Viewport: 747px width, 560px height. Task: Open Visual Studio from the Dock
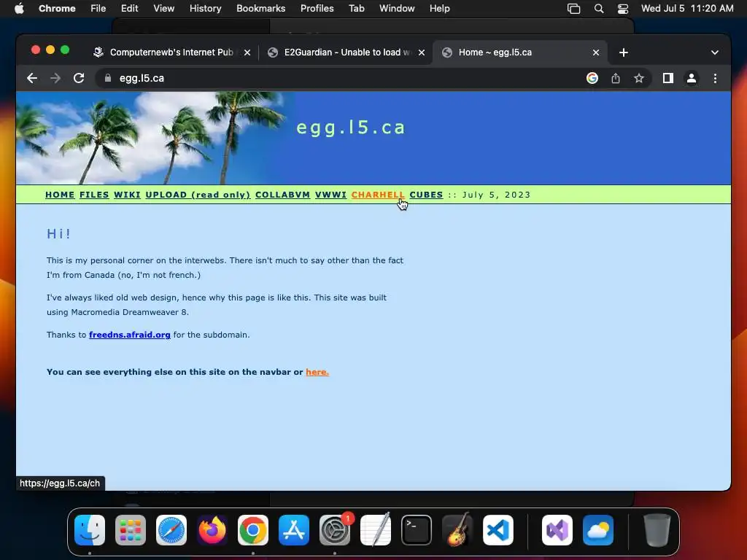[x=557, y=530]
